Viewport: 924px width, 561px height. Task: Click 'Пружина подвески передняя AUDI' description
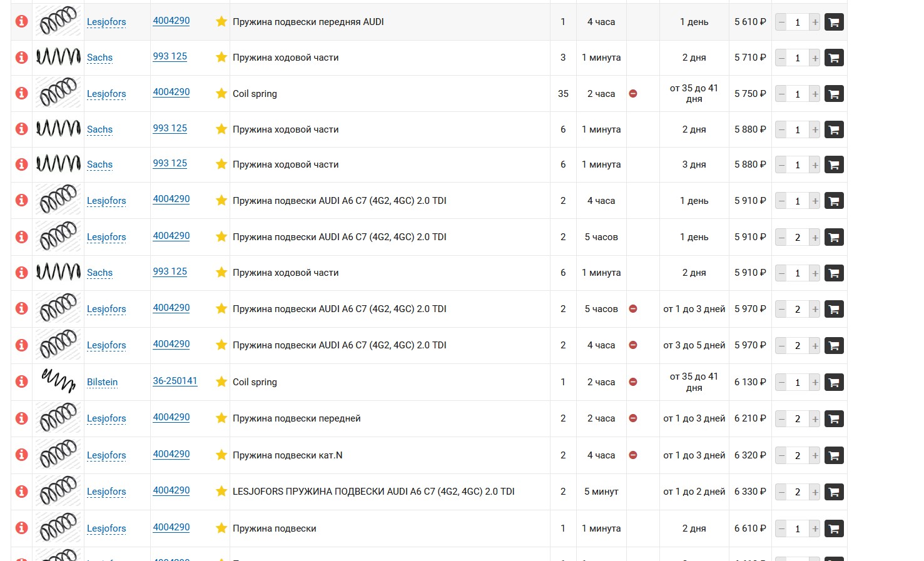tap(308, 22)
